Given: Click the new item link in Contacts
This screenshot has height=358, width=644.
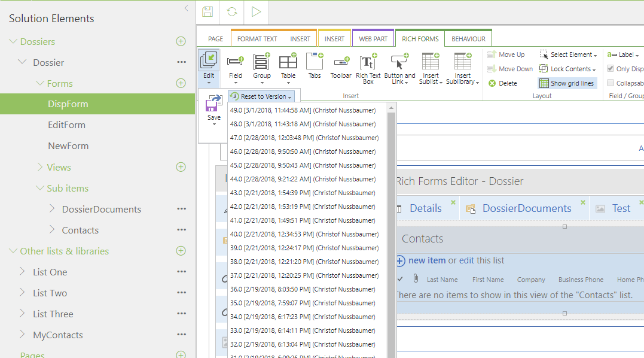Looking at the screenshot, I should tap(426, 260).
